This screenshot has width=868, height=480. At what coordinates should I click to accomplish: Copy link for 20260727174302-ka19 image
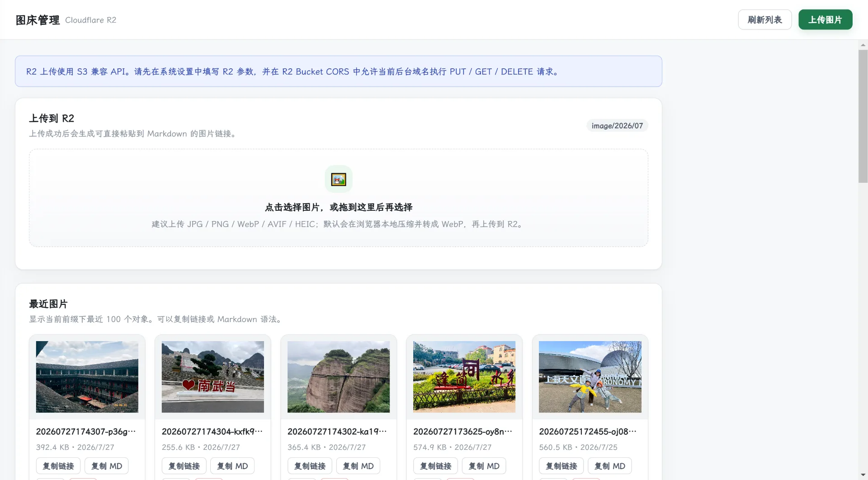[x=310, y=466]
